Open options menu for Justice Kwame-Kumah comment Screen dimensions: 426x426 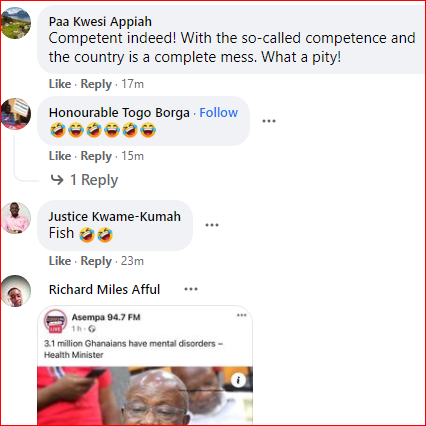pyautogui.click(x=212, y=225)
